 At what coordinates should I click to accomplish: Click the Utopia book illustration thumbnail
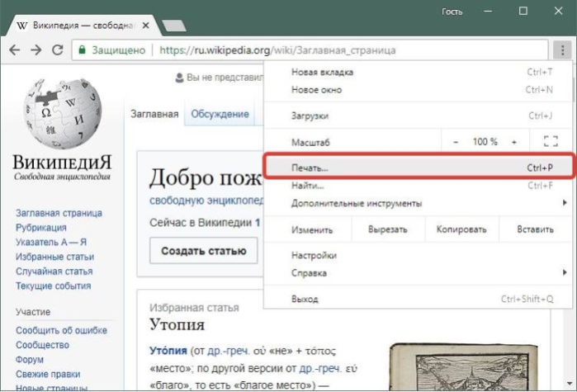(463, 366)
